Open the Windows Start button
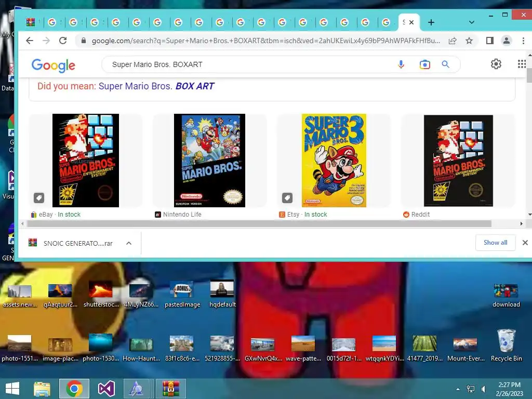The height and width of the screenshot is (399, 532). pyautogui.click(x=12, y=389)
